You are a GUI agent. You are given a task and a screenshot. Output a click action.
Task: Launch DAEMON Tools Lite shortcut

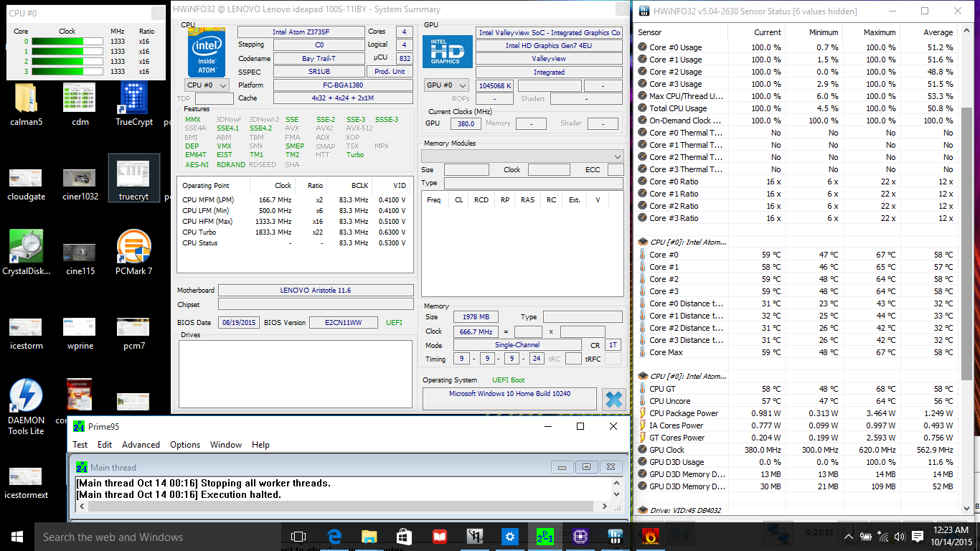26,408
